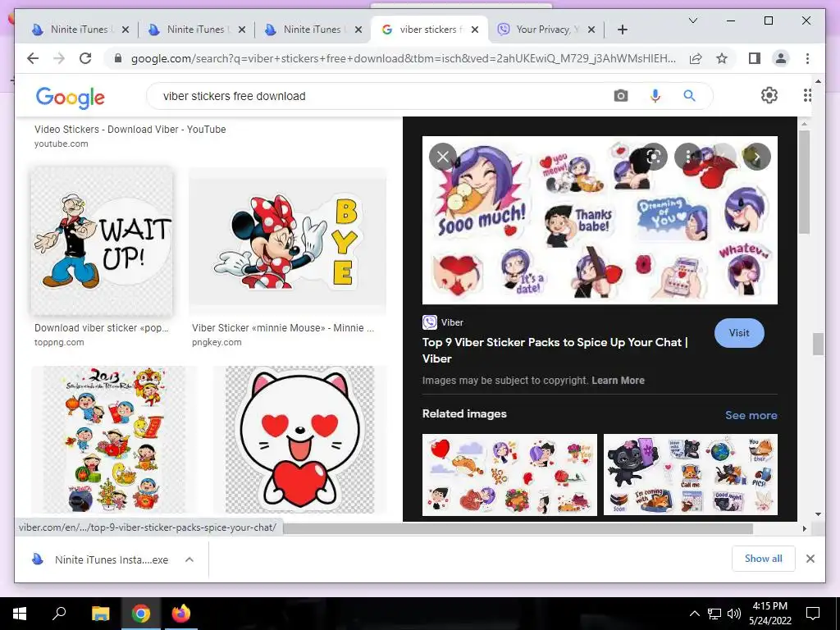Open Google quick settings gear
This screenshot has width=840, height=630.
point(769,95)
